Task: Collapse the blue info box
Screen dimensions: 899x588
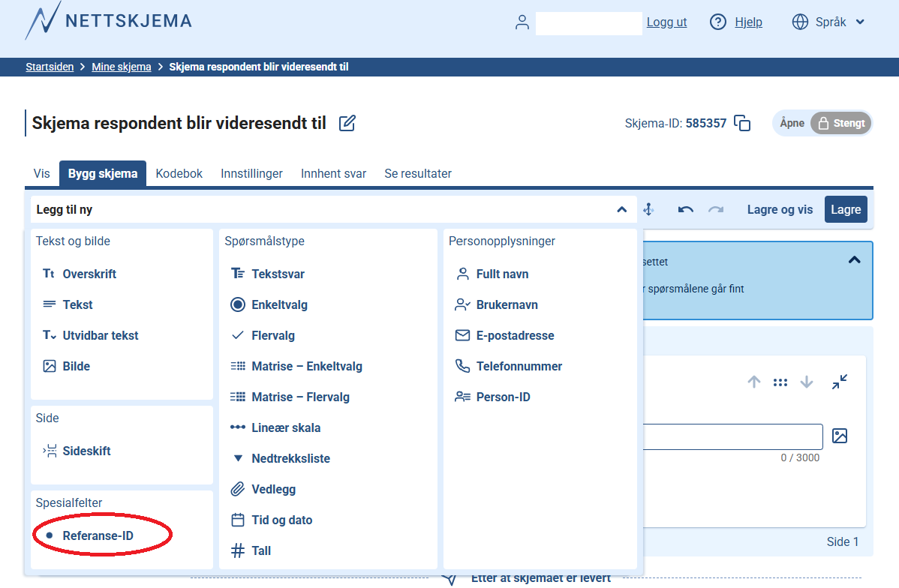Action: [854, 260]
